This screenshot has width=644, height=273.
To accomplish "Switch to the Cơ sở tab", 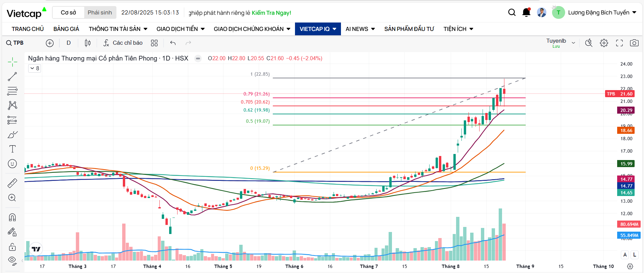I will (68, 13).
